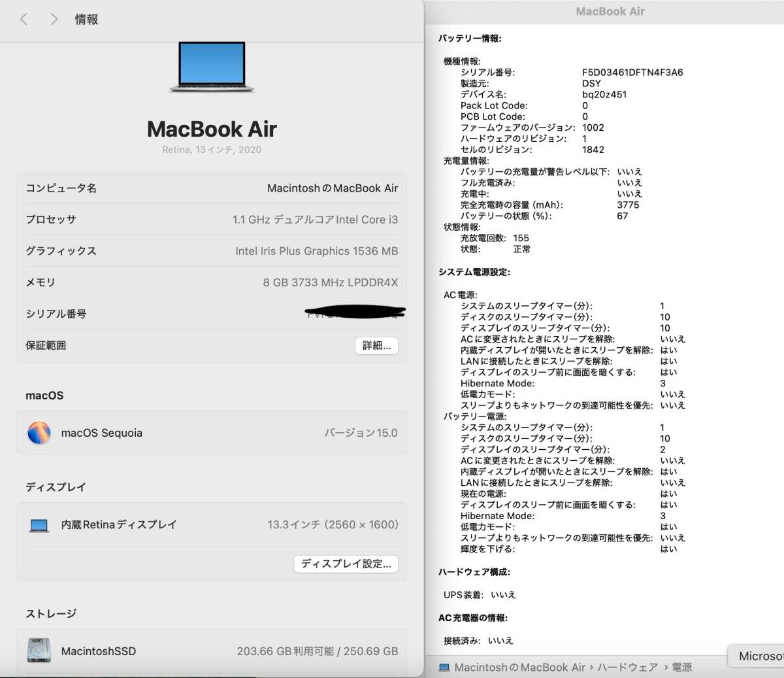Select MacintoshのMacBook Air in path bar
Screen dimensions: 784x678
pyautogui.click(x=520, y=668)
